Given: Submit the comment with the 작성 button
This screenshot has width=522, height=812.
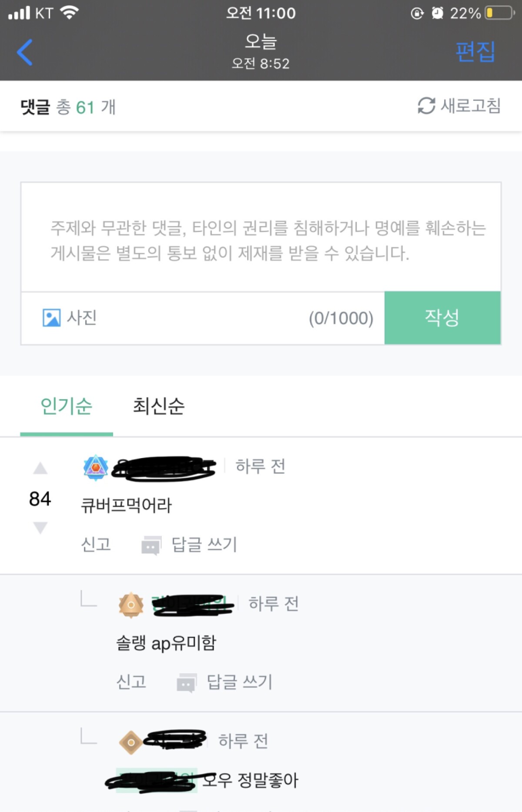Looking at the screenshot, I should (x=442, y=318).
